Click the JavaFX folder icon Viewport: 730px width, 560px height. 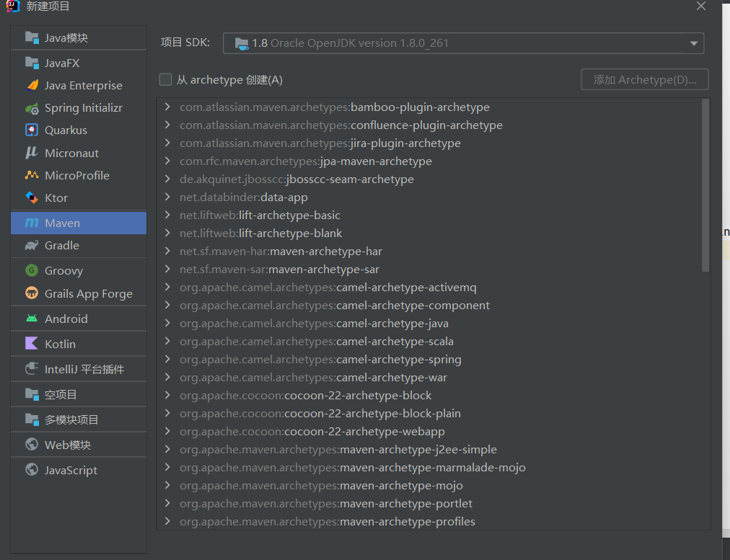pos(32,63)
